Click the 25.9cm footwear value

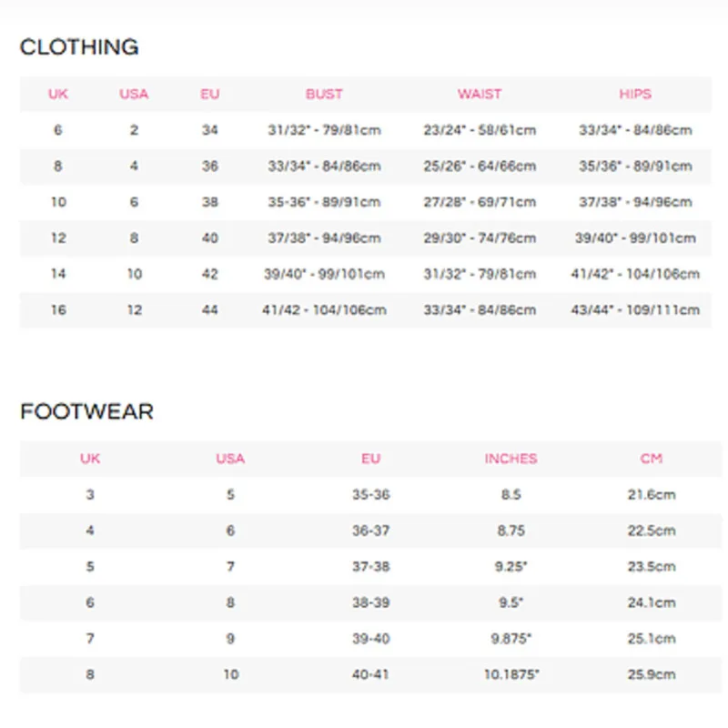652,675
